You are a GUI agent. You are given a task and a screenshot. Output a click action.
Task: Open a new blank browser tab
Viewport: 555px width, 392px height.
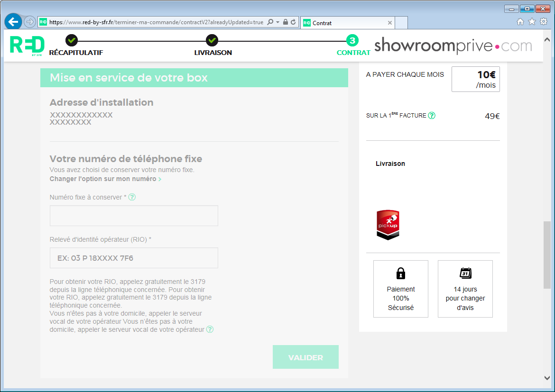401,23
